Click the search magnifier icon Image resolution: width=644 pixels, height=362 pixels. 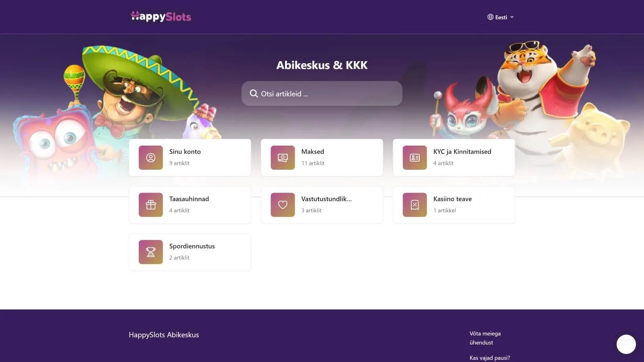click(x=254, y=94)
